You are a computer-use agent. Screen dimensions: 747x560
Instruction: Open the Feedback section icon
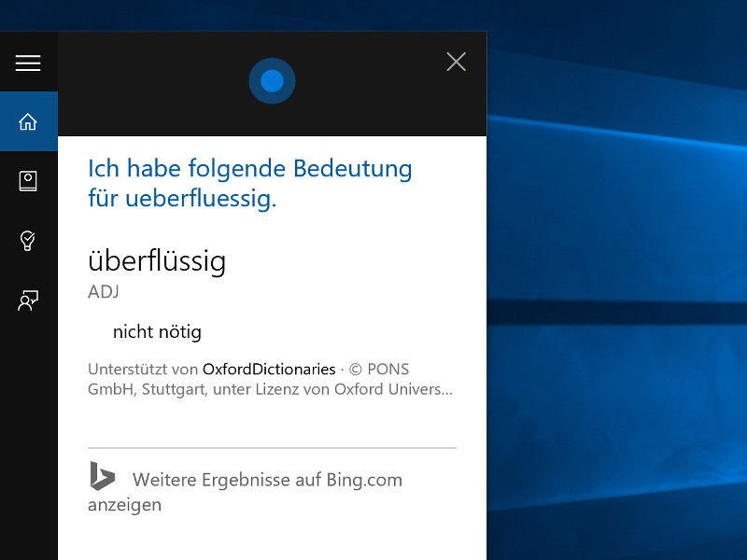coord(28,301)
